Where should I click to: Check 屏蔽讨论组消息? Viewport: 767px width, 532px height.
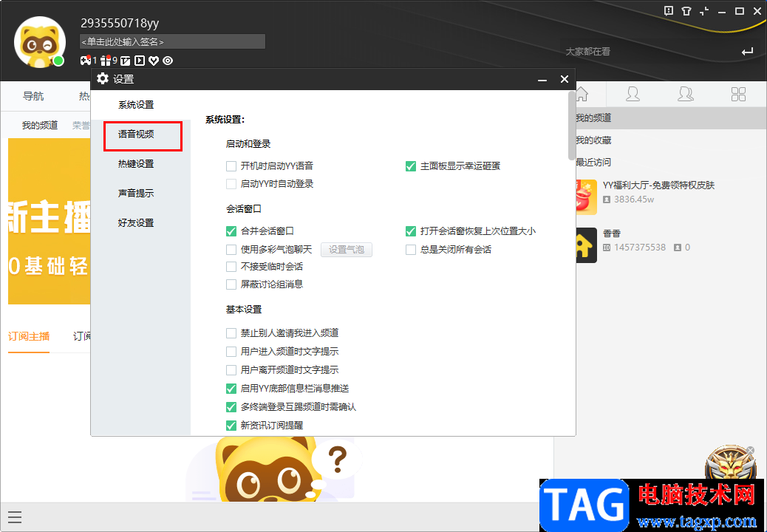point(231,284)
